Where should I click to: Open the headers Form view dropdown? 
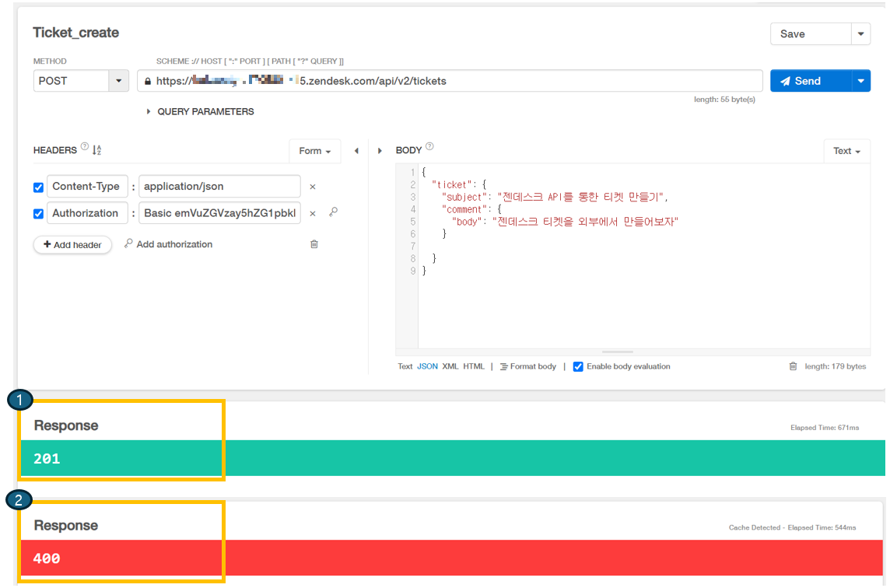click(x=314, y=151)
